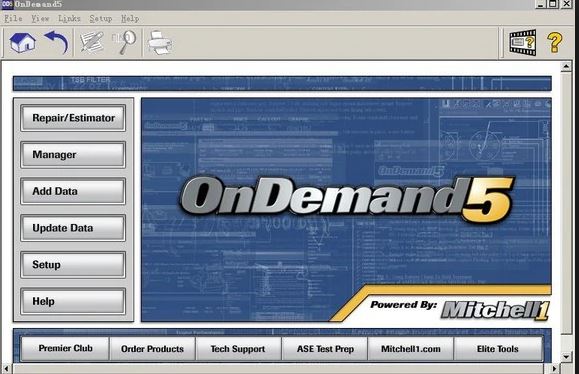Minimize the OnDemand5 window
Screen dimensions: 579x374
541,4
